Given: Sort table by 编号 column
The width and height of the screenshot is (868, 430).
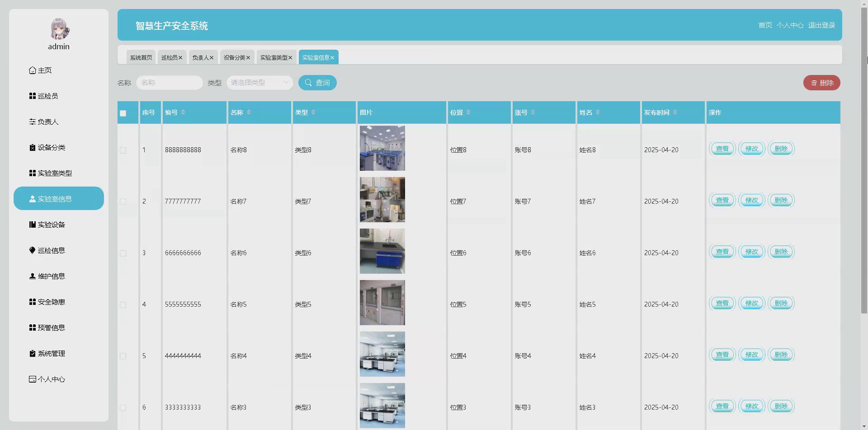Looking at the screenshot, I should point(183,112).
